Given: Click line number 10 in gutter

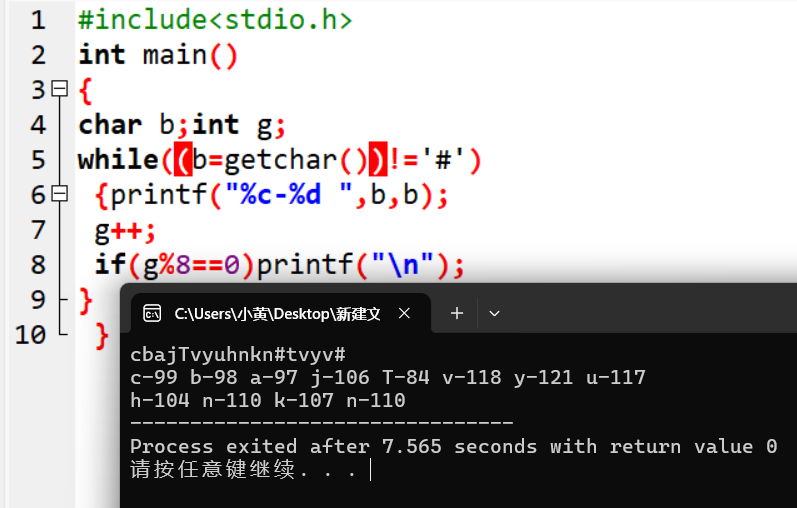Looking at the screenshot, I should pos(30,335).
